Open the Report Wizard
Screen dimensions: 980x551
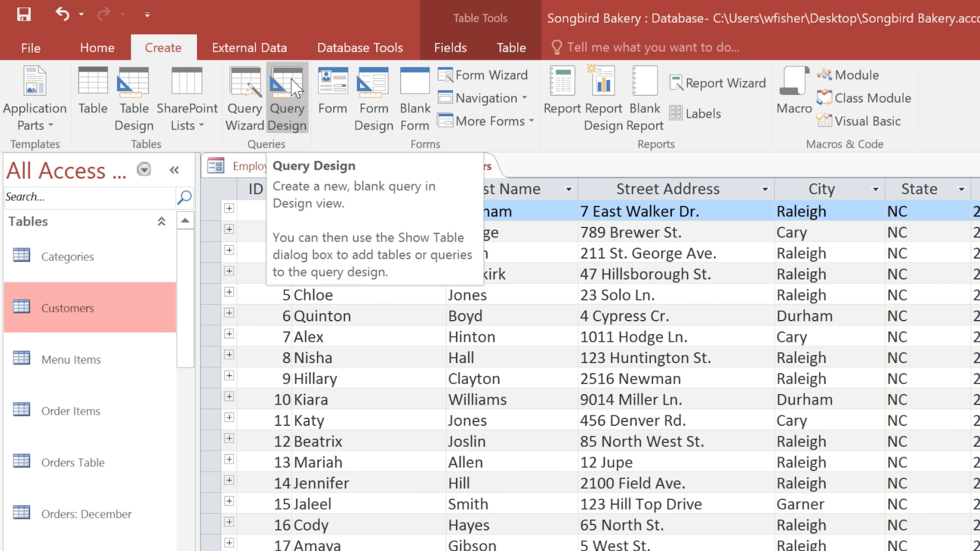tap(717, 83)
